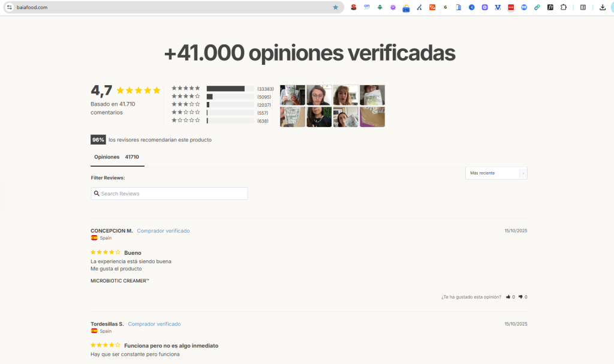The width and height of the screenshot is (614, 364).
Task: Open the 'Más reciente' sort dropdown
Action: click(x=493, y=173)
